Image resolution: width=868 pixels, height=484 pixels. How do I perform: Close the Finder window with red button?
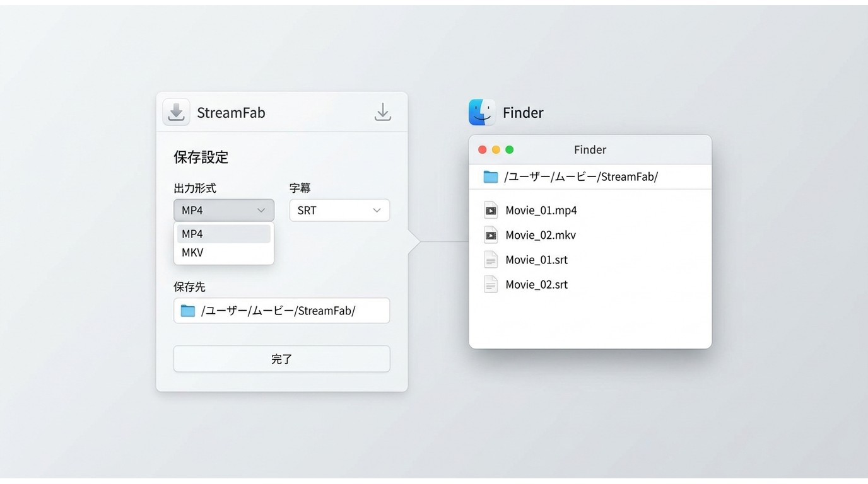483,150
